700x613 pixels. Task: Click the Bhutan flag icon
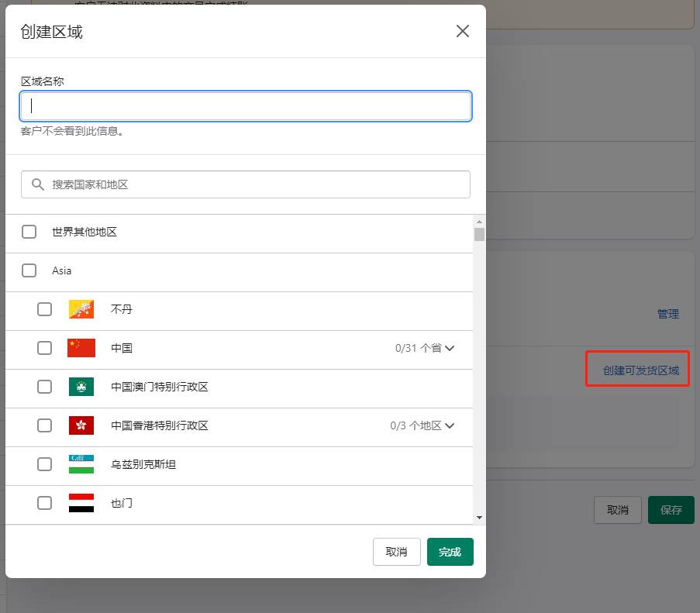[81, 309]
